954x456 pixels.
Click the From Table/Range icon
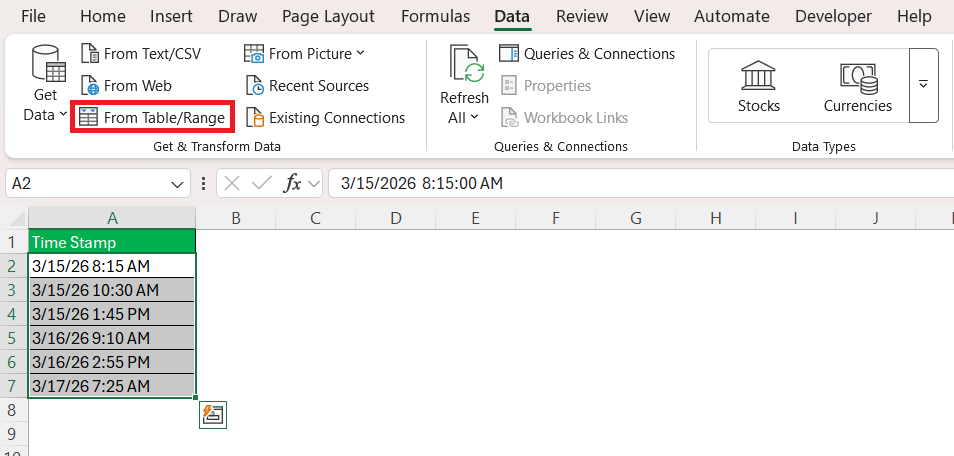pyautogui.click(x=89, y=118)
